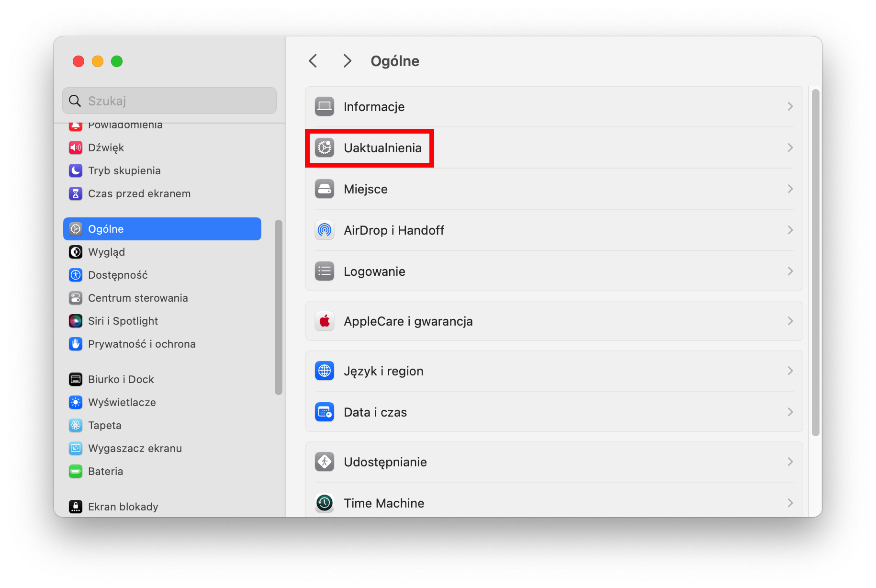
Task: Open Wygląd settings from sidebar label
Action: (x=106, y=252)
